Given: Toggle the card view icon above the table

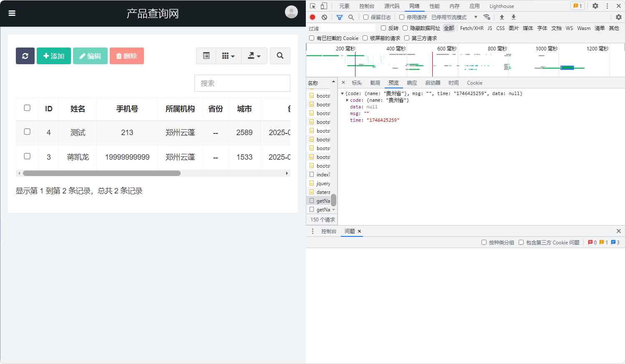Looking at the screenshot, I should pyautogui.click(x=206, y=55).
